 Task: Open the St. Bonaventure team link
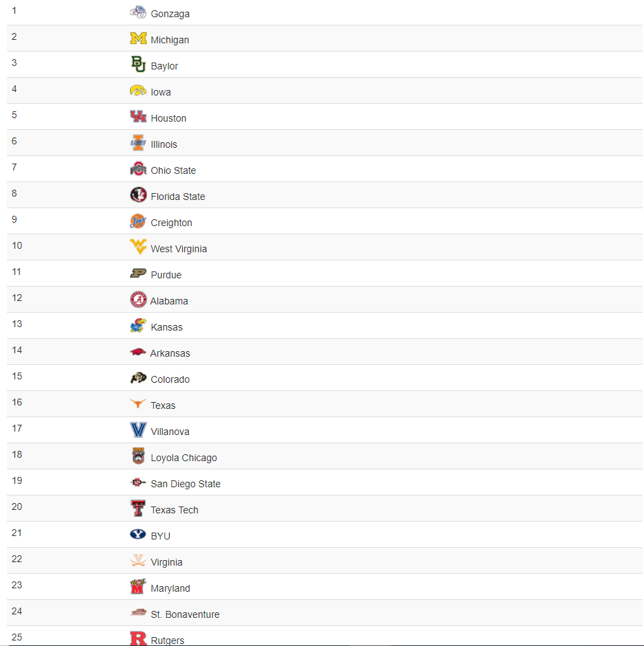pyautogui.click(x=185, y=614)
